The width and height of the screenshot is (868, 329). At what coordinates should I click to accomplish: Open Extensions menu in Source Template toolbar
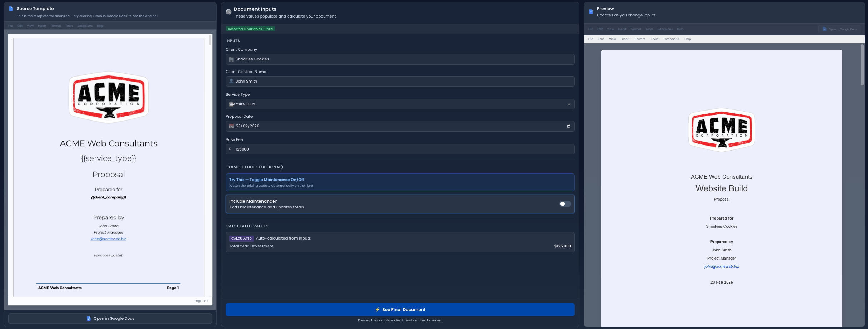[85, 26]
